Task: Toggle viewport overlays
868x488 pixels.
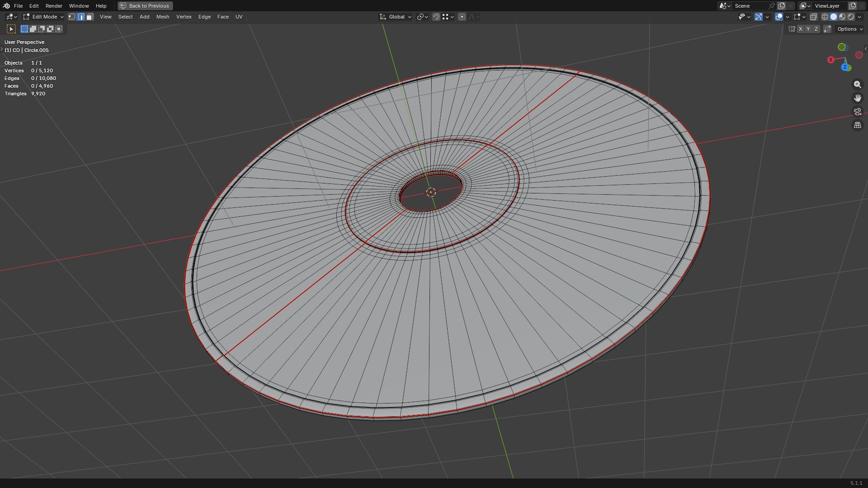Action: click(x=779, y=17)
